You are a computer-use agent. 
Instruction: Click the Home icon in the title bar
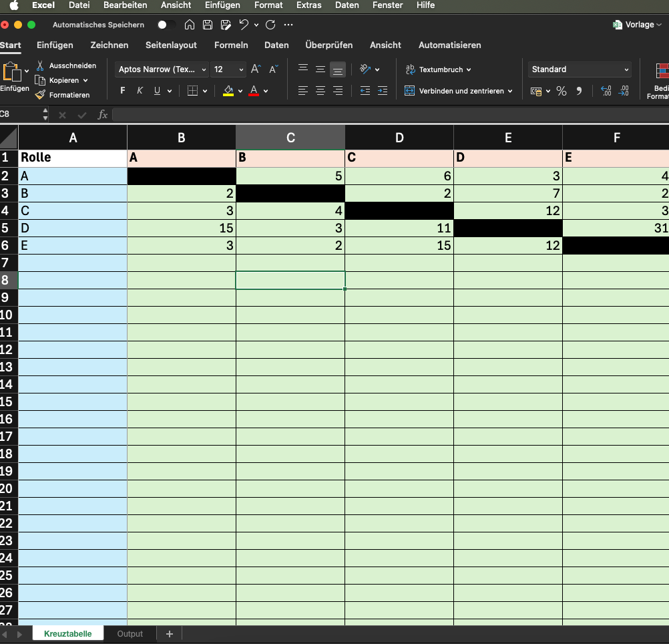coord(190,25)
